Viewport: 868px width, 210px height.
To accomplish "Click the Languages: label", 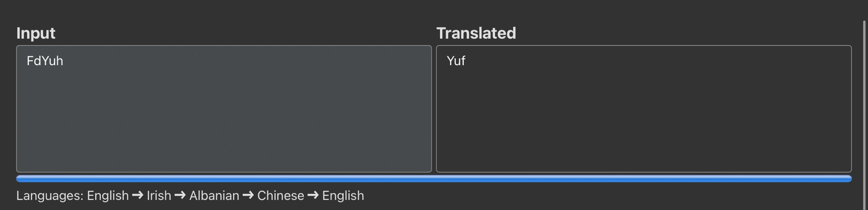I will tap(50, 196).
